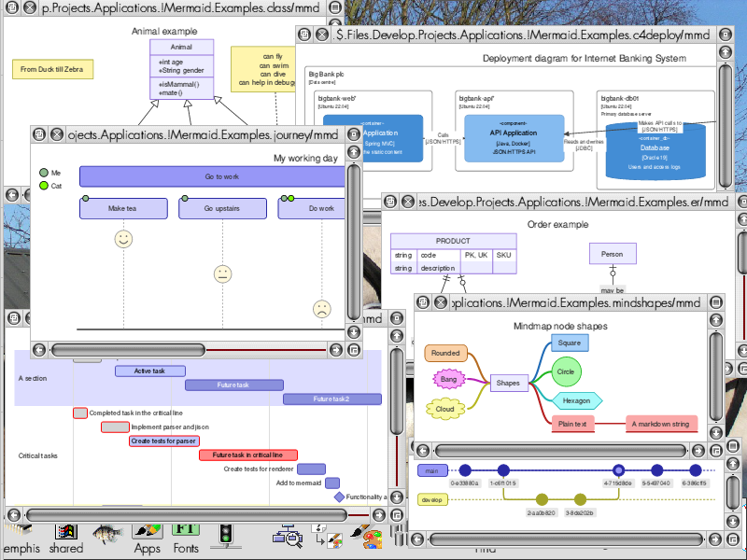Click the 'Go upstairs' task box
747x560 pixels.
(222, 208)
